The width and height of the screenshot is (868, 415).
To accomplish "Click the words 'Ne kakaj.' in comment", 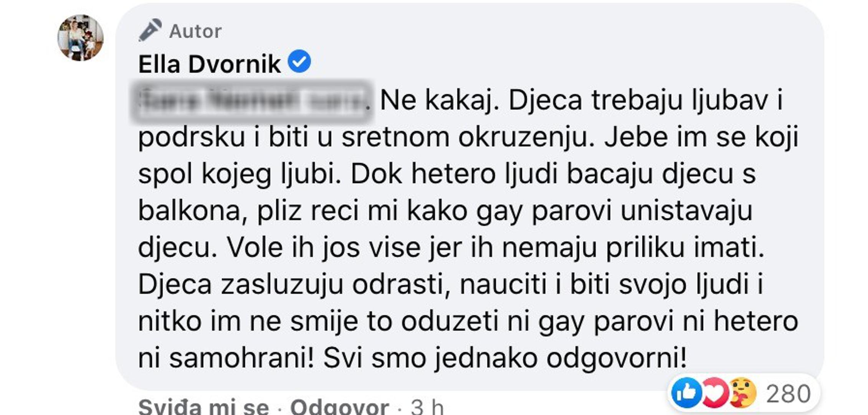I will point(439,101).
